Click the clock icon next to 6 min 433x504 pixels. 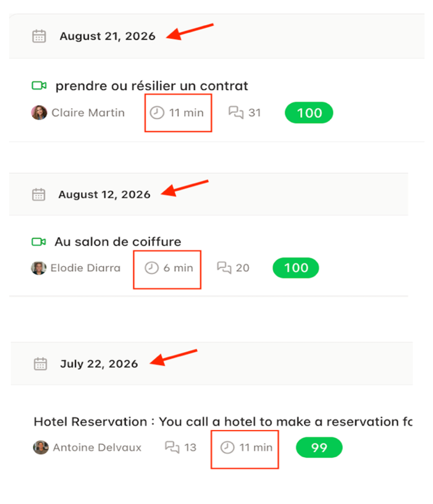point(151,268)
